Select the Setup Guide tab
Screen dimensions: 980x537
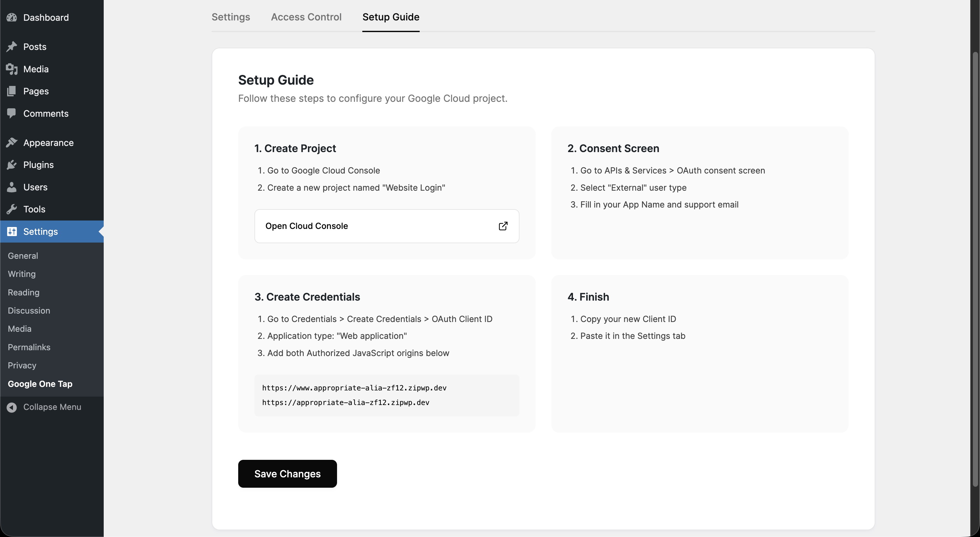pos(391,17)
